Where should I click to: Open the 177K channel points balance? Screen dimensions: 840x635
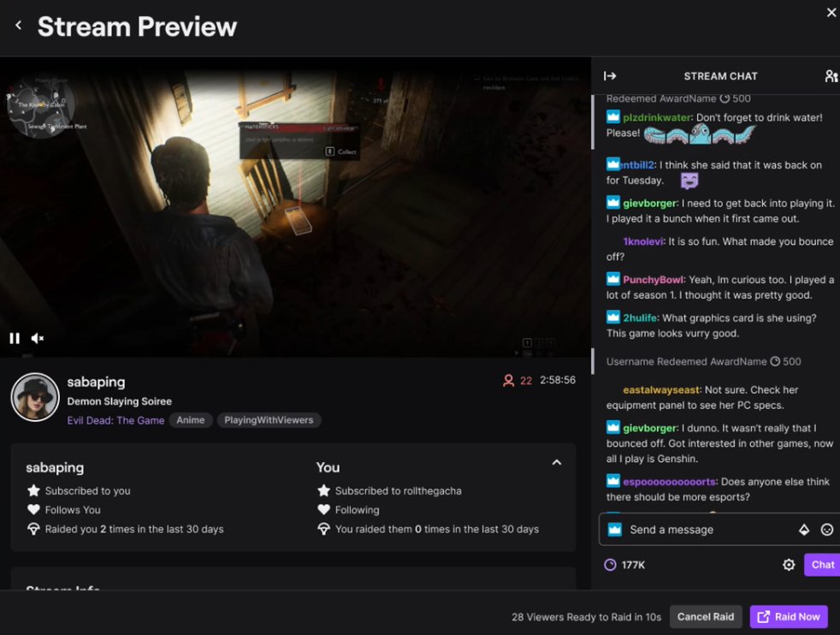[624, 565]
